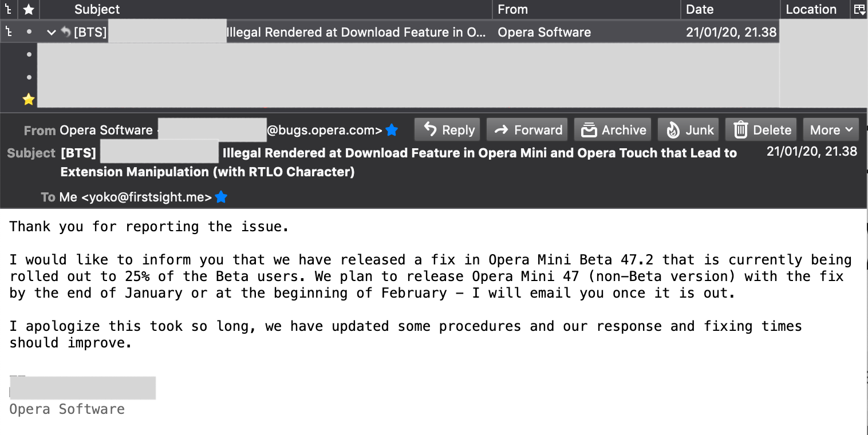Sort messages by Date column
This screenshot has width=868, height=435.
730,9
